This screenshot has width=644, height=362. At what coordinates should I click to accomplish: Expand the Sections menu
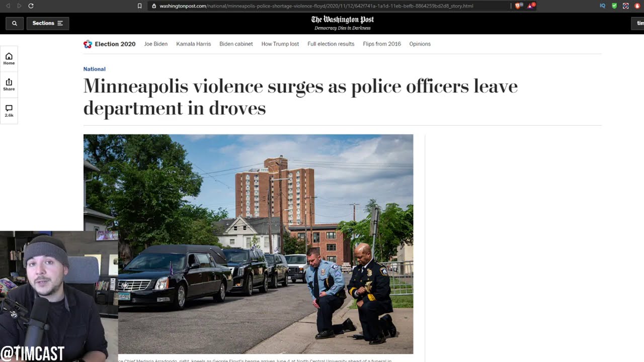click(48, 23)
